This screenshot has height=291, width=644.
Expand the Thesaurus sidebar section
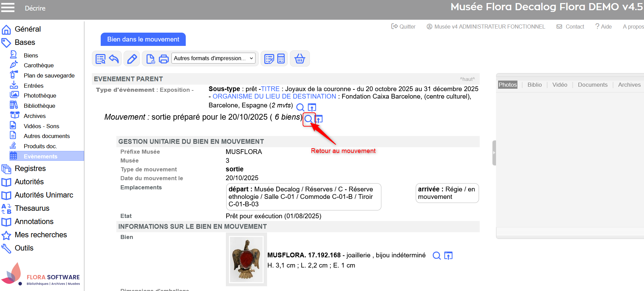[x=32, y=208]
